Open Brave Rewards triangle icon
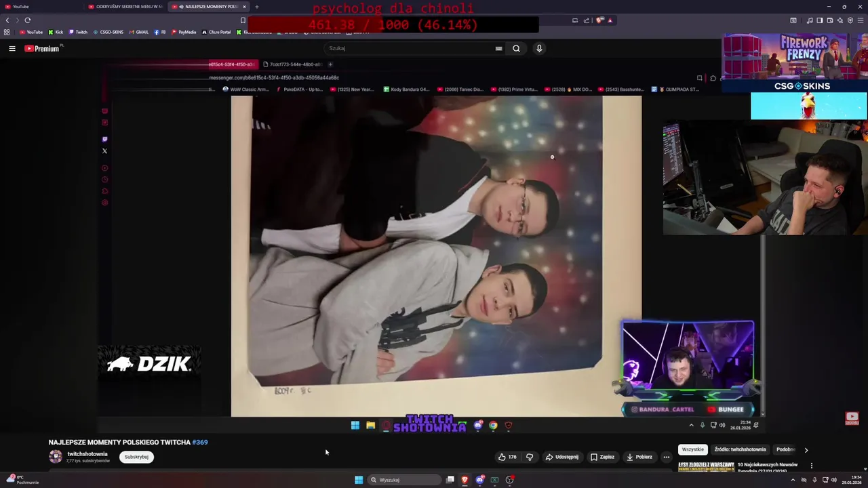The width and height of the screenshot is (868, 488). pos(610,20)
